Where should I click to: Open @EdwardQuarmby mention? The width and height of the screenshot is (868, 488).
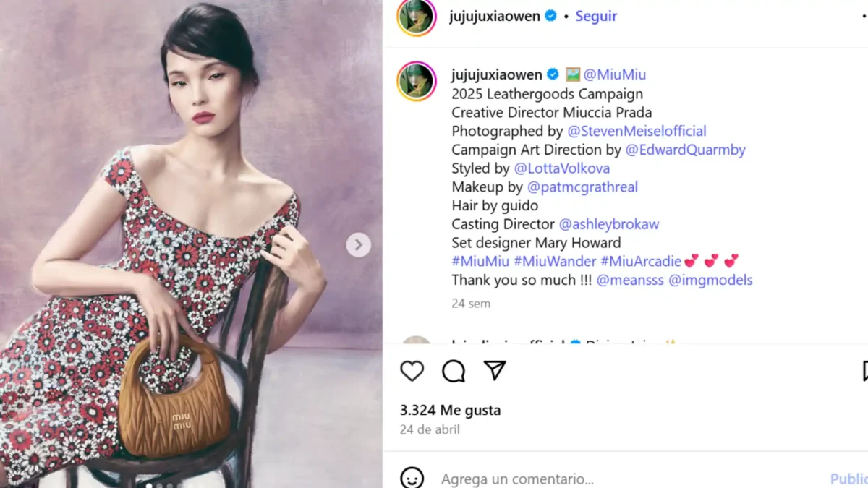click(685, 150)
